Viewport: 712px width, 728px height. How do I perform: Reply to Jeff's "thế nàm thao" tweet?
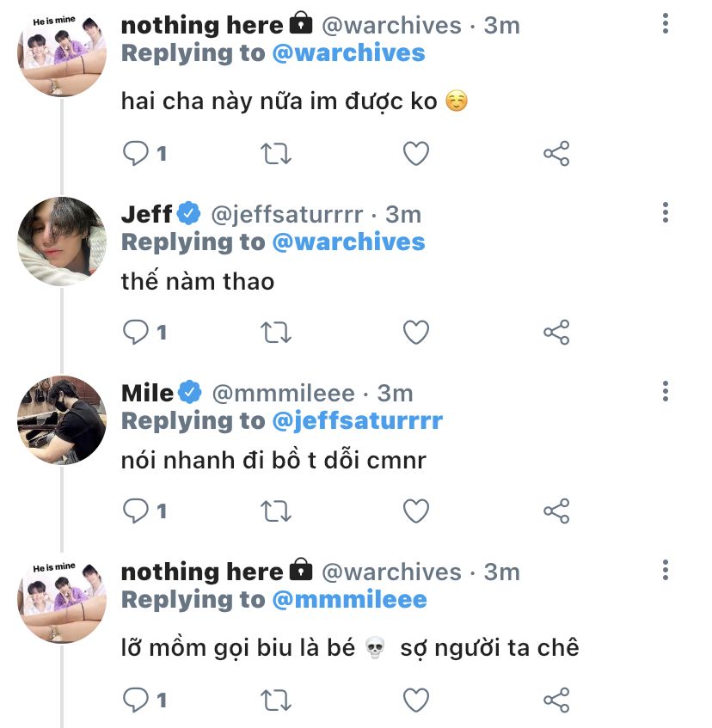pos(136,333)
